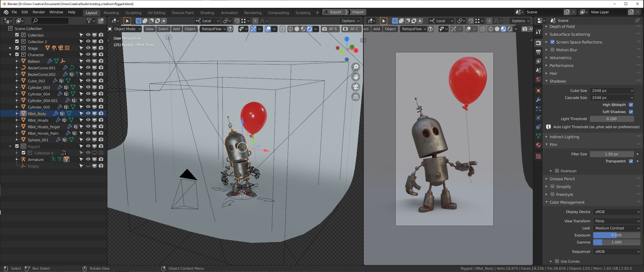Click the pan view hand icon

point(356,77)
